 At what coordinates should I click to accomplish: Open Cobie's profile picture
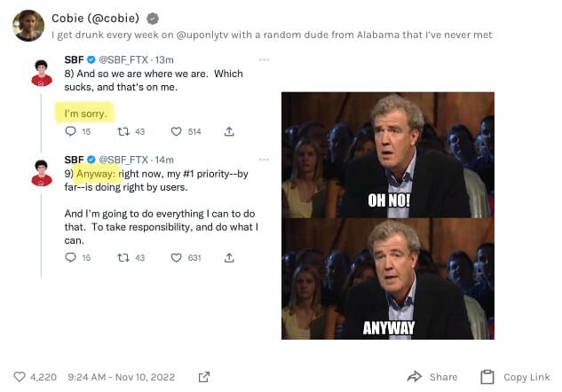[x=28, y=26]
